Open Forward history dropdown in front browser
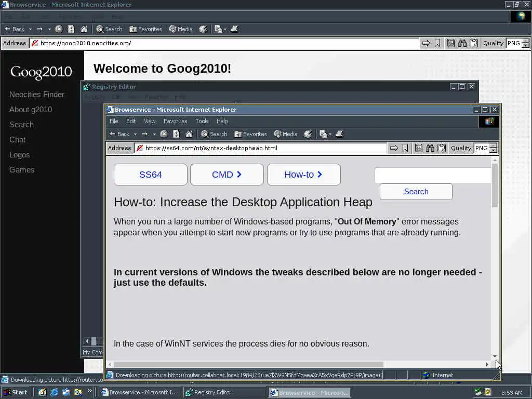The height and width of the screenshot is (399, 532). point(154,134)
